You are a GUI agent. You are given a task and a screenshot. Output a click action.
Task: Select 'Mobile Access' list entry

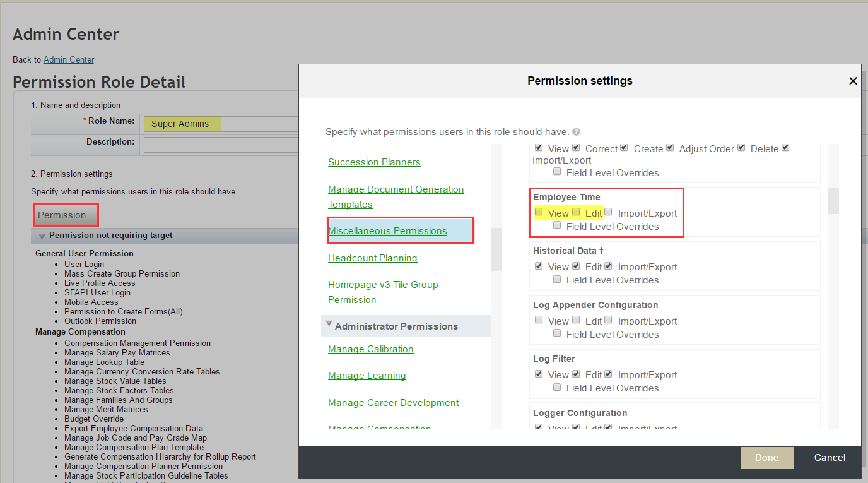pyautogui.click(x=91, y=302)
